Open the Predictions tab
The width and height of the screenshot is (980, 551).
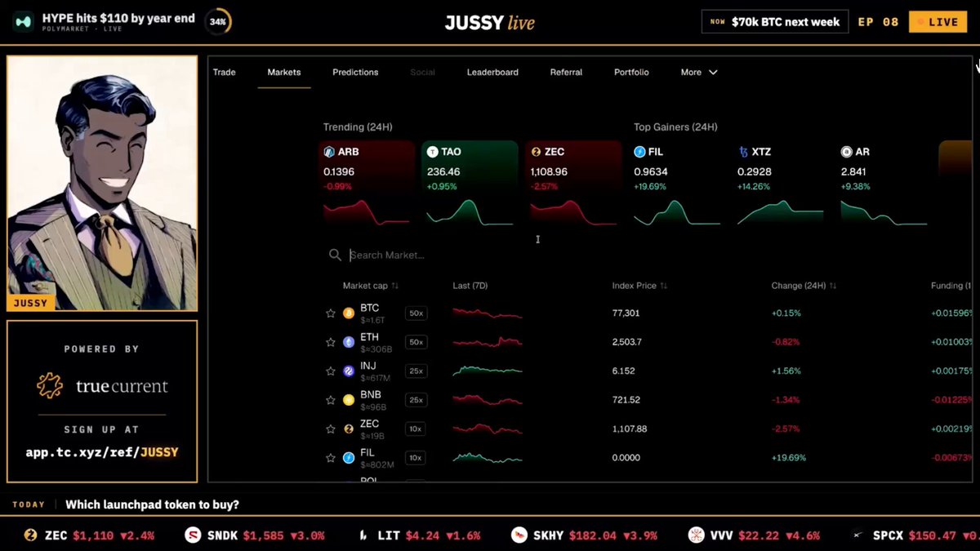[x=355, y=72]
